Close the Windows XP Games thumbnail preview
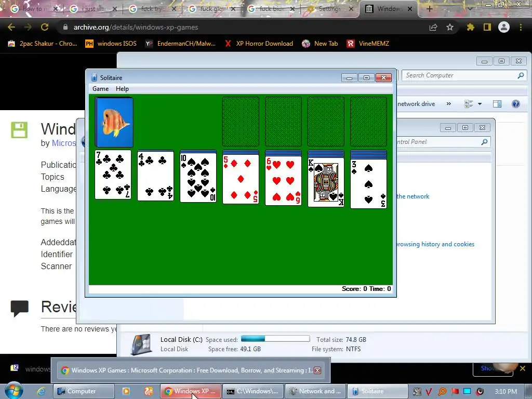 point(317,370)
